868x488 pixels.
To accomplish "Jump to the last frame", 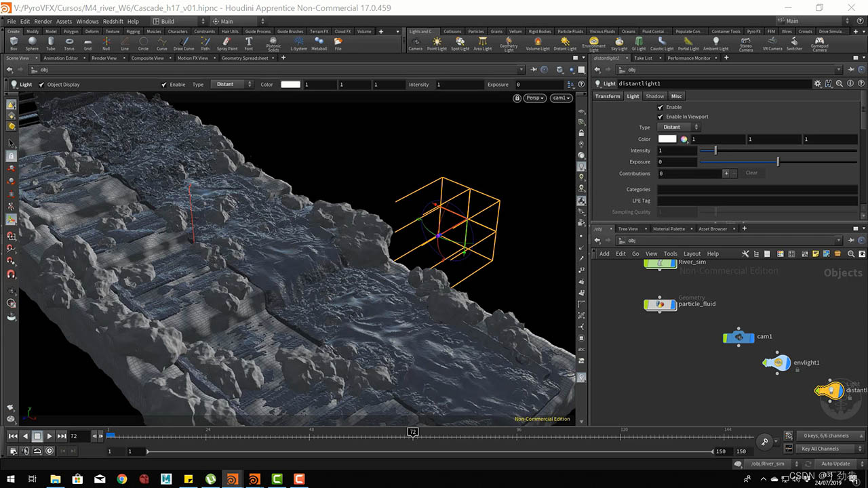I will tap(62, 436).
